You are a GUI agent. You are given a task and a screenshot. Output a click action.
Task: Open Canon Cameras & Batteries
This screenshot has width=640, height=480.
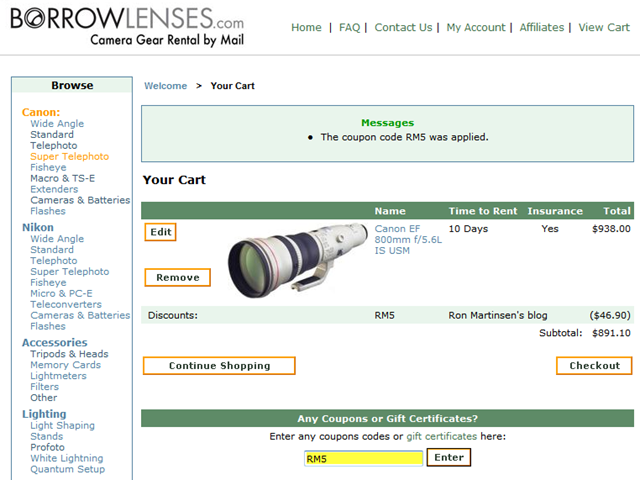80,200
